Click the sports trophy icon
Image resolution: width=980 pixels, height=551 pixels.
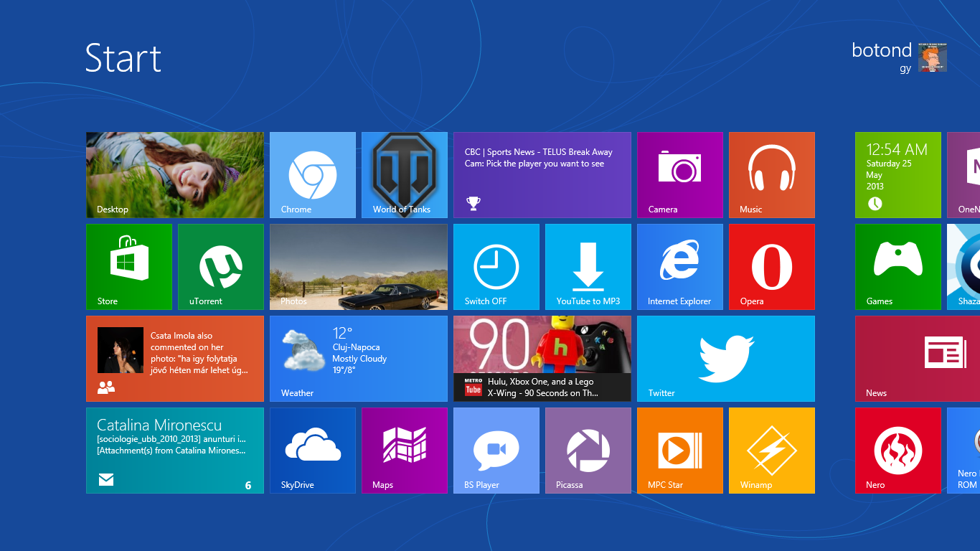tap(472, 203)
